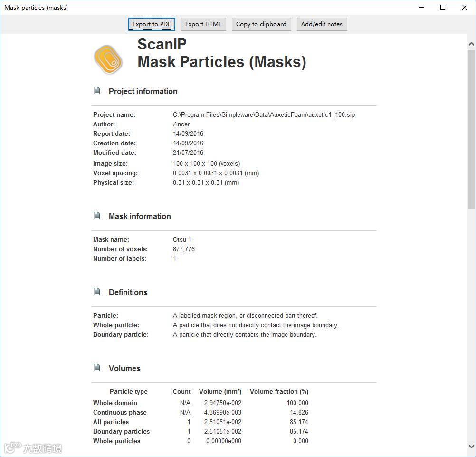476x457 pixels.
Task: Click the Whole domain row label
Action: (115, 403)
